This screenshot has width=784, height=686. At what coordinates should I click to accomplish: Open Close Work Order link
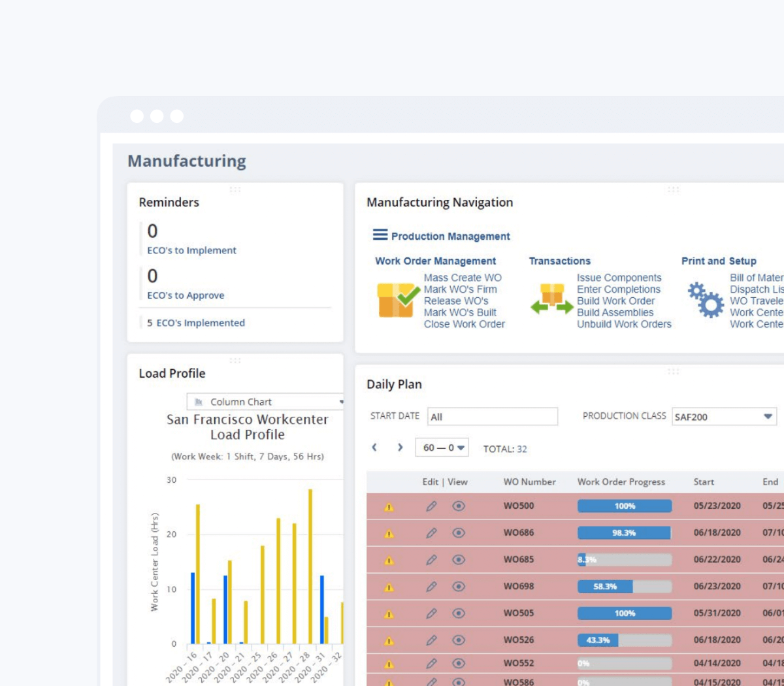coord(464,324)
